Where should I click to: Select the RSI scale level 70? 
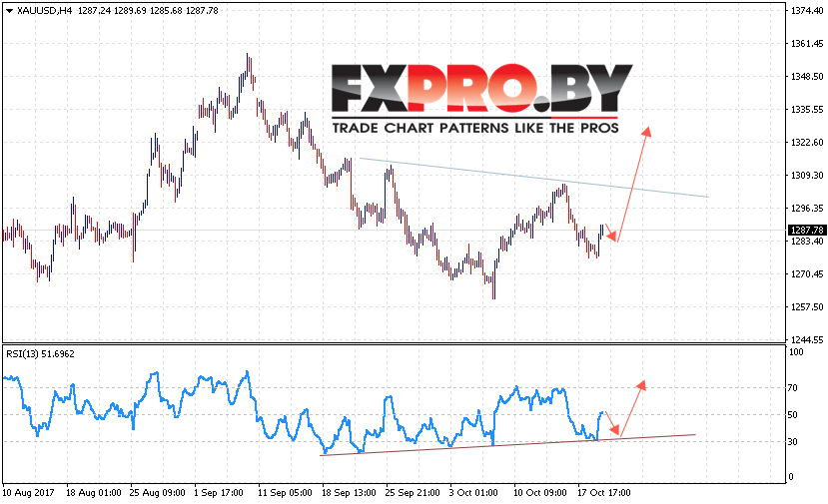[x=793, y=388]
